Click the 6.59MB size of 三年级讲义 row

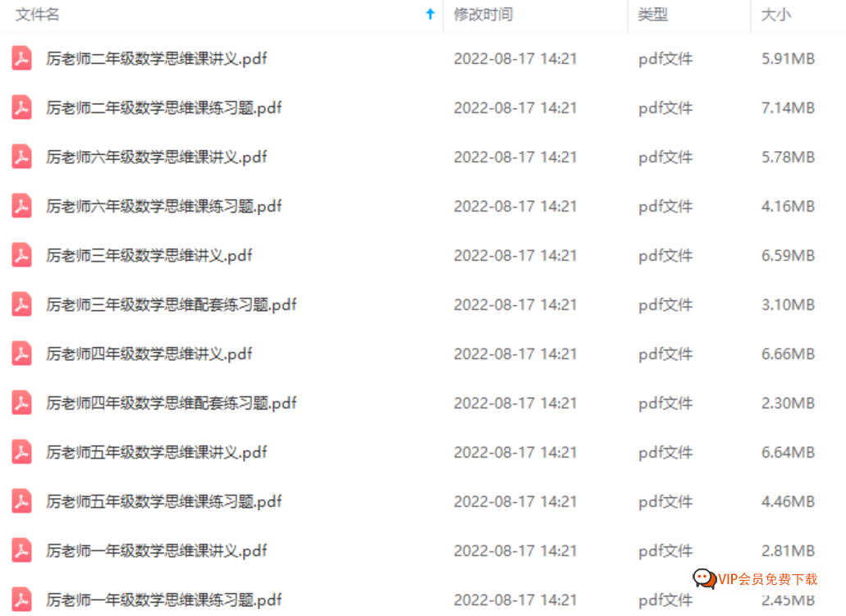pyautogui.click(x=788, y=256)
